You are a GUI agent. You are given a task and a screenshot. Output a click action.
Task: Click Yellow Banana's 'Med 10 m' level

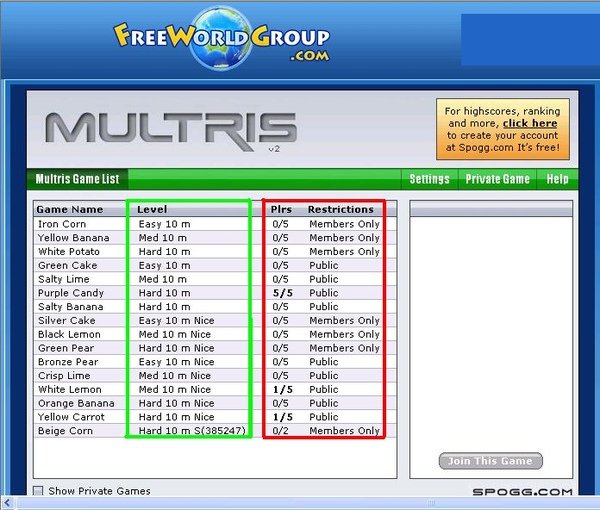[163, 238]
